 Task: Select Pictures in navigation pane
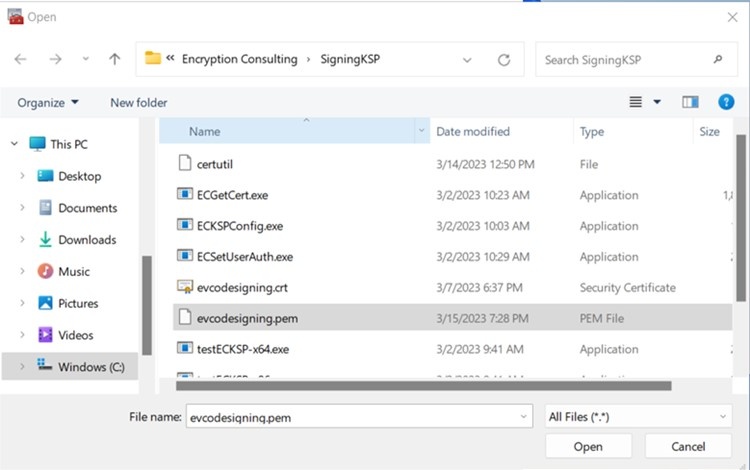[x=78, y=303]
